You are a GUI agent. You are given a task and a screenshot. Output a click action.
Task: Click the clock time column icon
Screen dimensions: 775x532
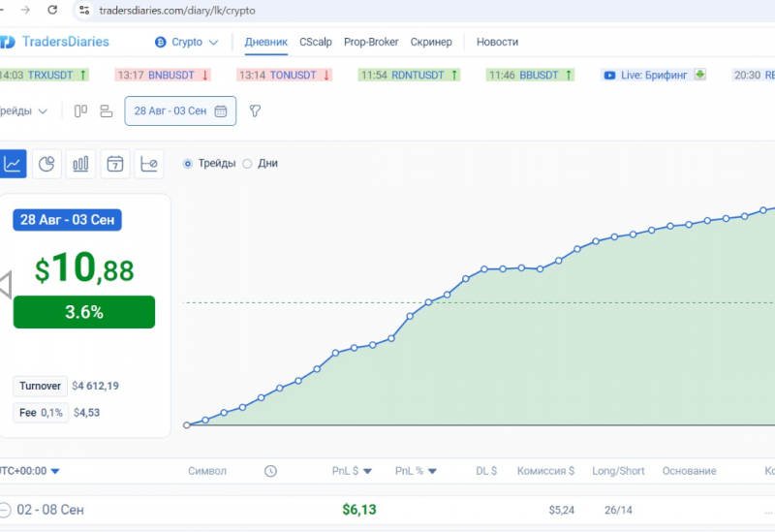click(270, 471)
